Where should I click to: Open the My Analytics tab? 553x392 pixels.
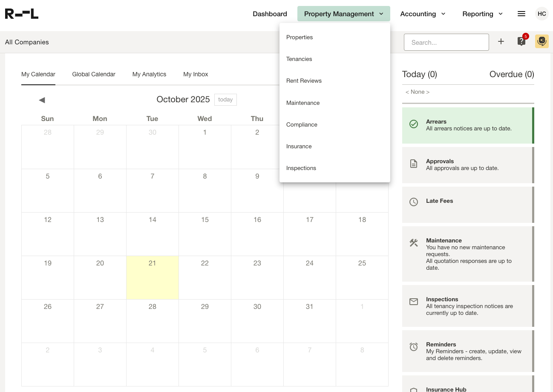149,74
